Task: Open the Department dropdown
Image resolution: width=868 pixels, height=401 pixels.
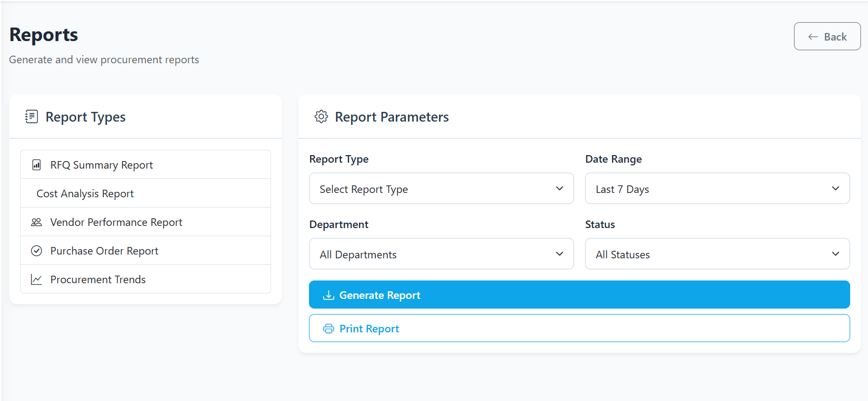Action: tap(441, 254)
